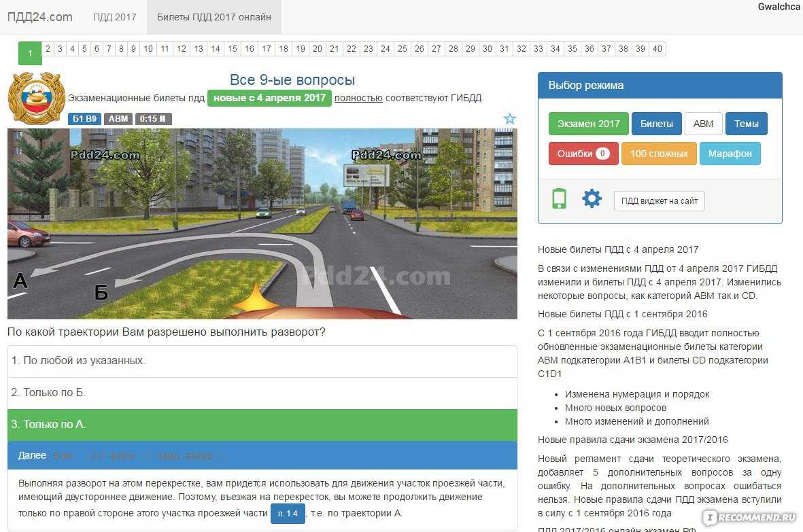The width and height of the screenshot is (803, 532).
Task: Open the 100 сложных questions button
Action: pos(659,154)
